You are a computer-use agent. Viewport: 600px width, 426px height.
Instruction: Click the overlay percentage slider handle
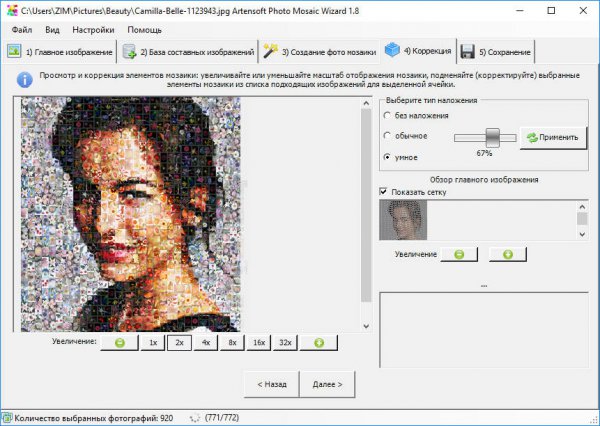[x=492, y=138]
